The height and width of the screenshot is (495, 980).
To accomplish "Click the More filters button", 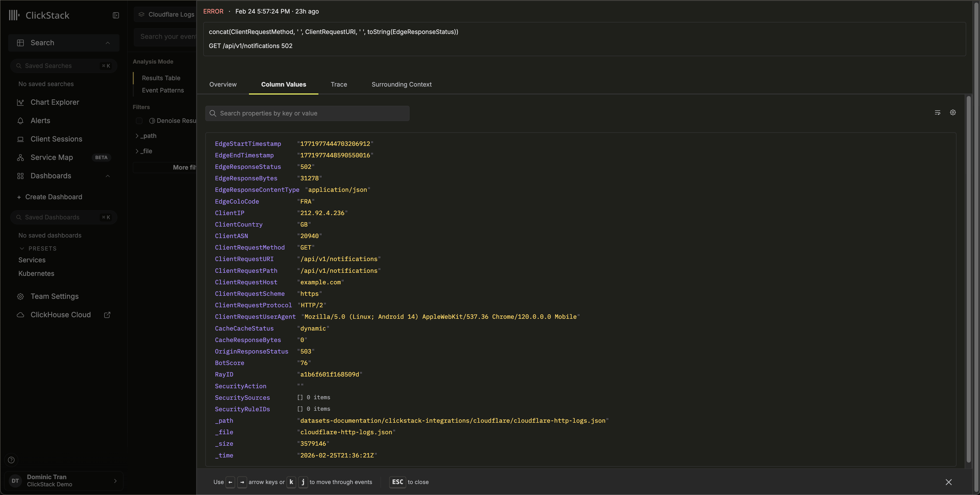I will coord(165,167).
